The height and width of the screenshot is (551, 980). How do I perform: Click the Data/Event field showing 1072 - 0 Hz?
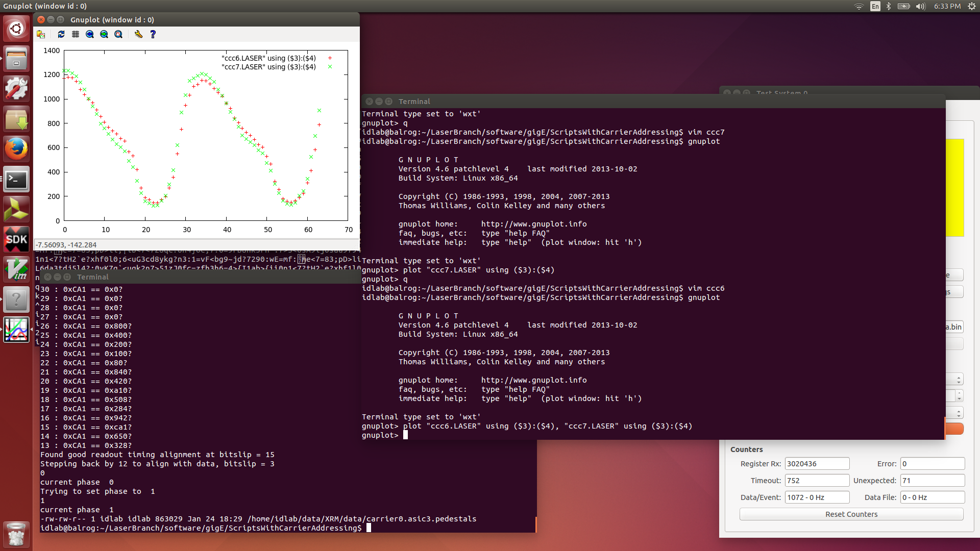click(x=817, y=497)
